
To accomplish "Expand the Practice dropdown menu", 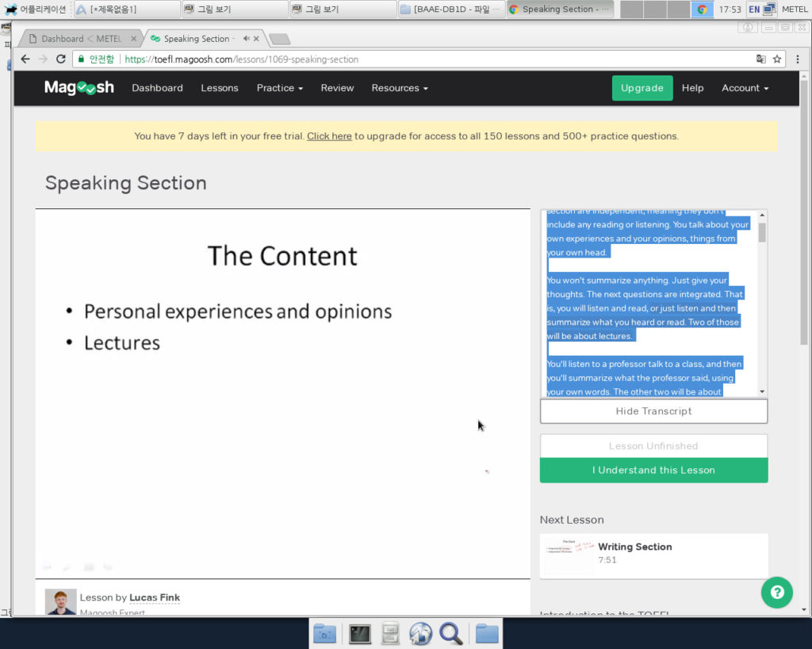I will click(279, 88).
